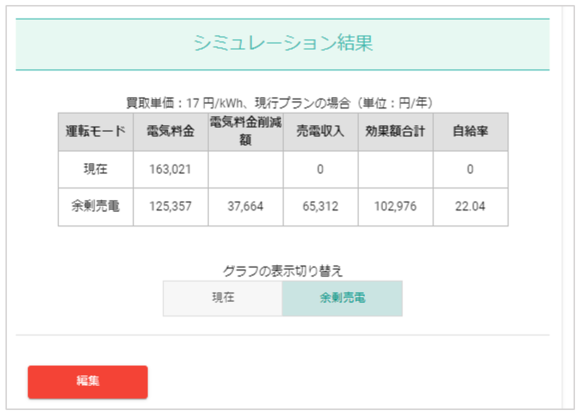Click the 102,976 total effect cell
Viewport: 581px width, 415px height.
coord(395,207)
